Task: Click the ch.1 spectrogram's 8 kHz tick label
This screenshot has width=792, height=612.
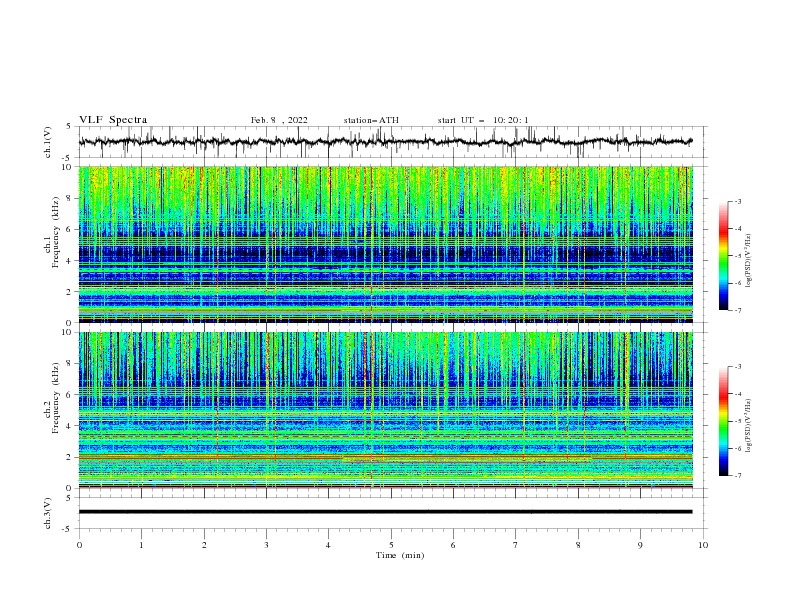Action: [71, 198]
